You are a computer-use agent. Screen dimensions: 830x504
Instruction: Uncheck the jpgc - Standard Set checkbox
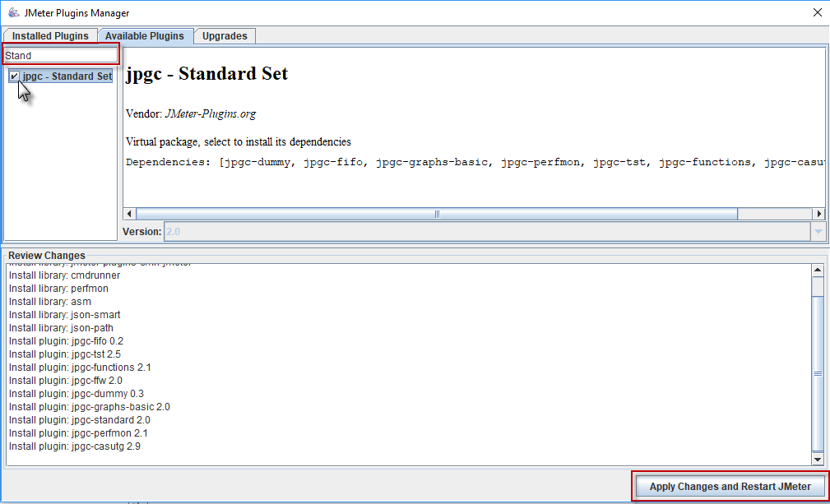coord(15,76)
